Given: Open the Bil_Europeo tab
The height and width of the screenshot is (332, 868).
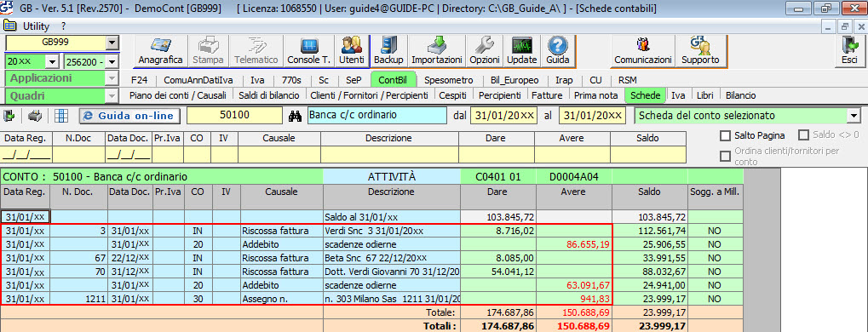Looking at the screenshot, I should pos(514,80).
